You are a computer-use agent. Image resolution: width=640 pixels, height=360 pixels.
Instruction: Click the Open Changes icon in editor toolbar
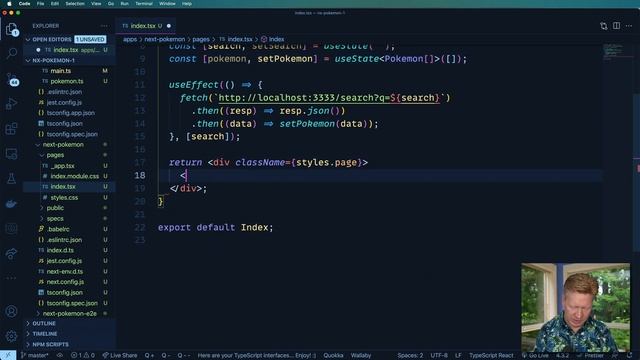[604, 26]
